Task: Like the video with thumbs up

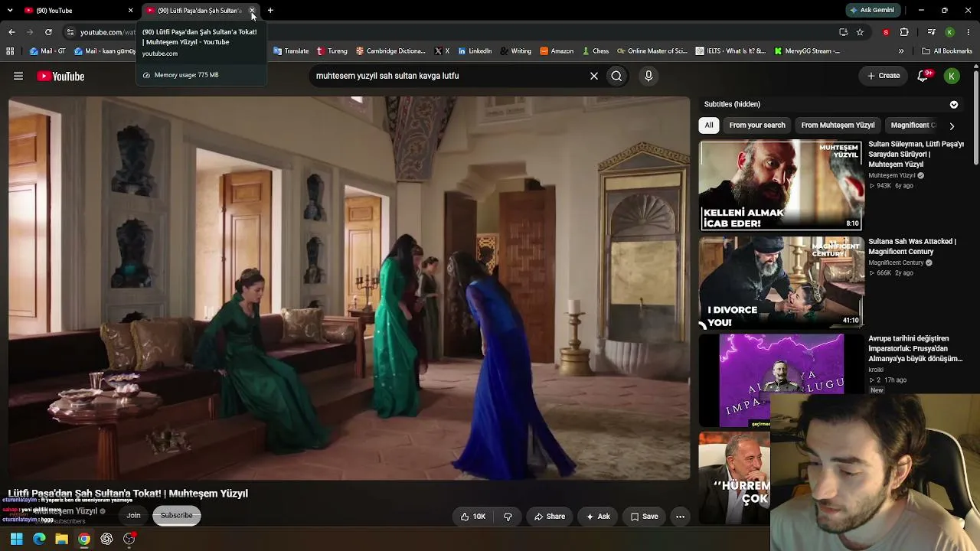Action: click(x=472, y=517)
